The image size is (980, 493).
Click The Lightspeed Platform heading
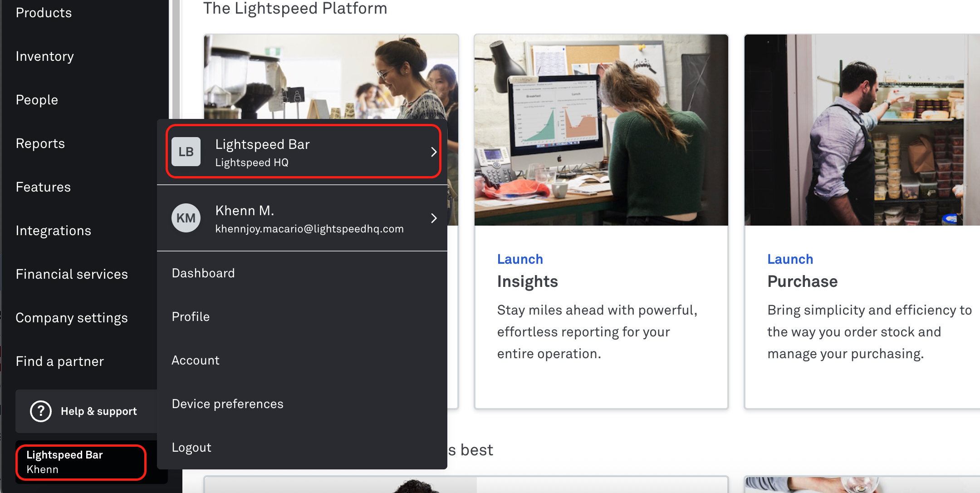coord(295,8)
